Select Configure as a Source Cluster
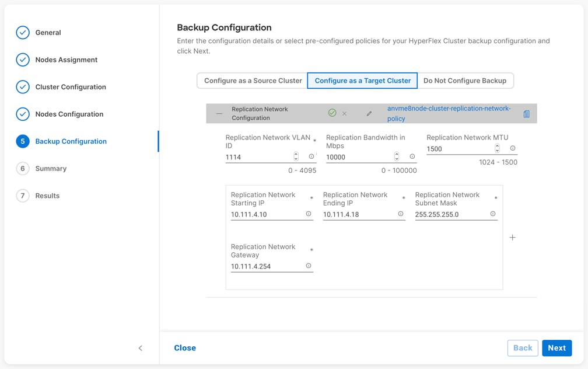 pyautogui.click(x=253, y=81)
